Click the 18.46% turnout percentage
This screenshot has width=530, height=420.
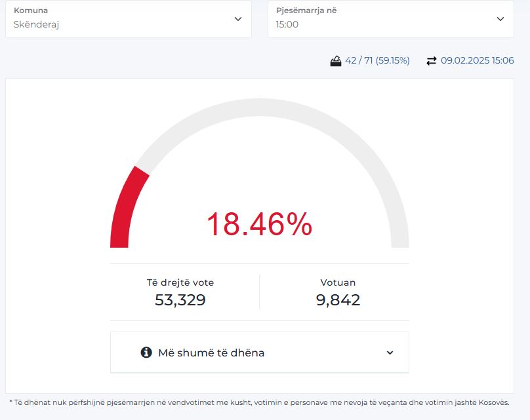259,225
